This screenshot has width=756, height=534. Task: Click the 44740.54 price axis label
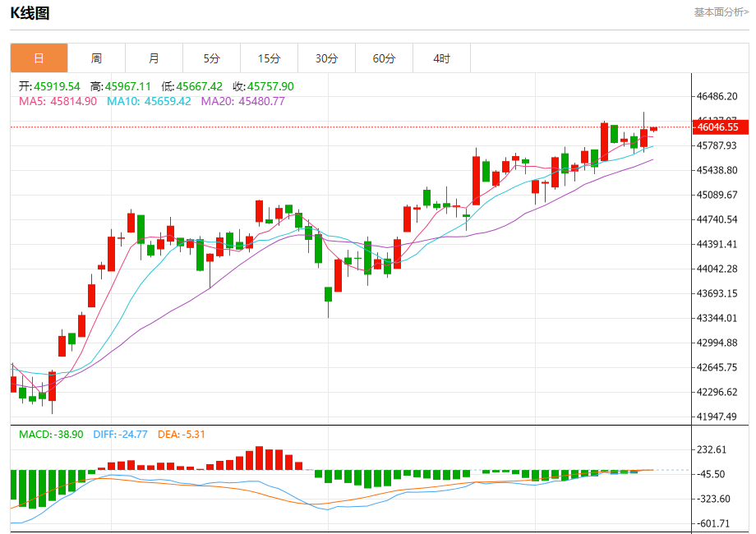pos(717,219)
